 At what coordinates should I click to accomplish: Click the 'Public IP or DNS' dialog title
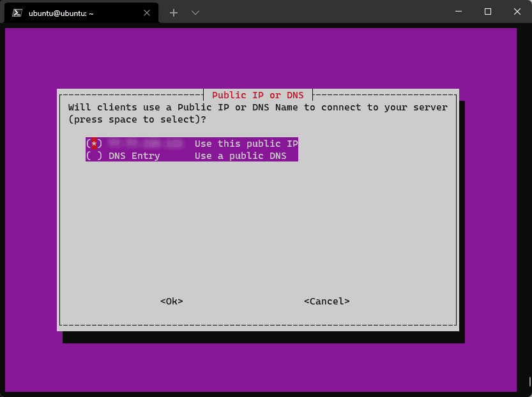[258, 95]
